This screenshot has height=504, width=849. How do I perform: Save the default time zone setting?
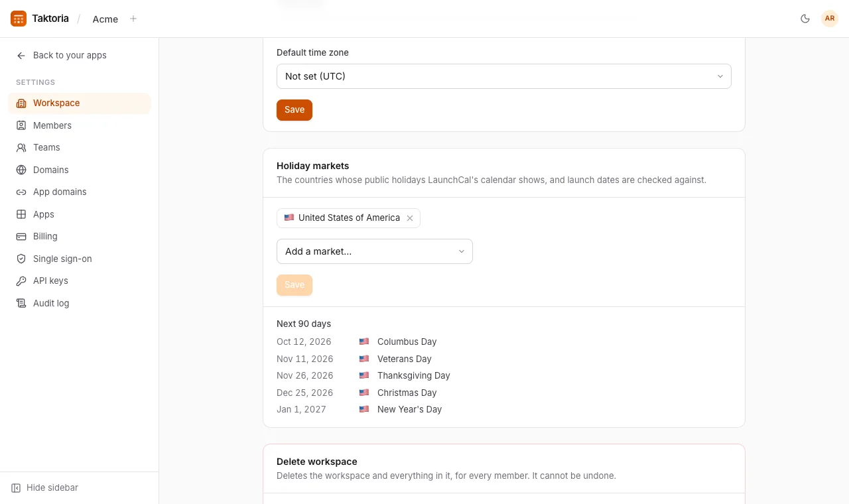click(294, 110)
